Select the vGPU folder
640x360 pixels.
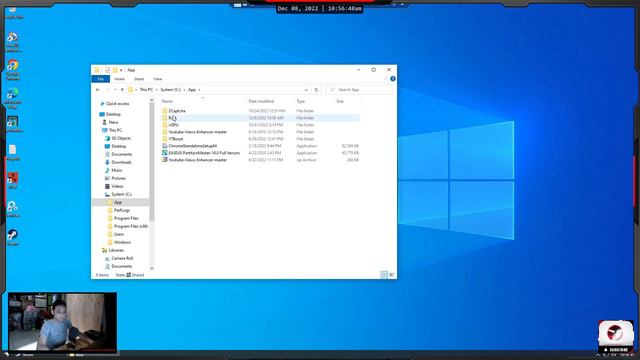tap(173, 125)
